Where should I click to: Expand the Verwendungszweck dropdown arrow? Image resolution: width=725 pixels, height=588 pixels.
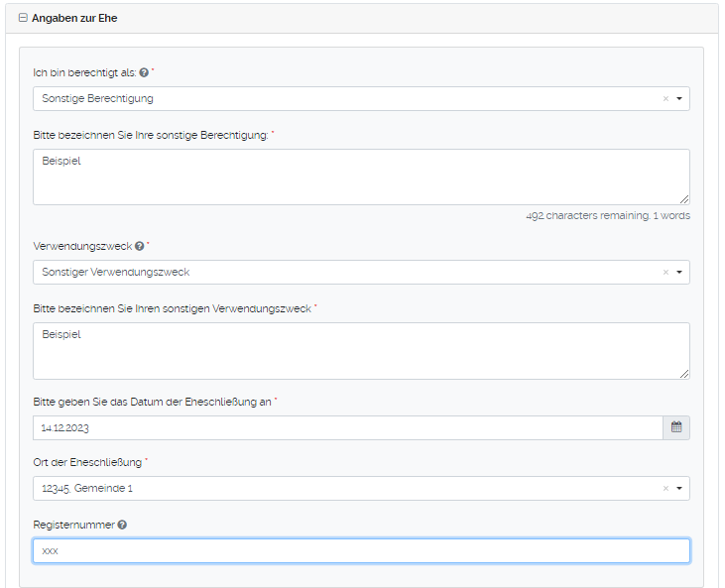click(x=679, y=273)
